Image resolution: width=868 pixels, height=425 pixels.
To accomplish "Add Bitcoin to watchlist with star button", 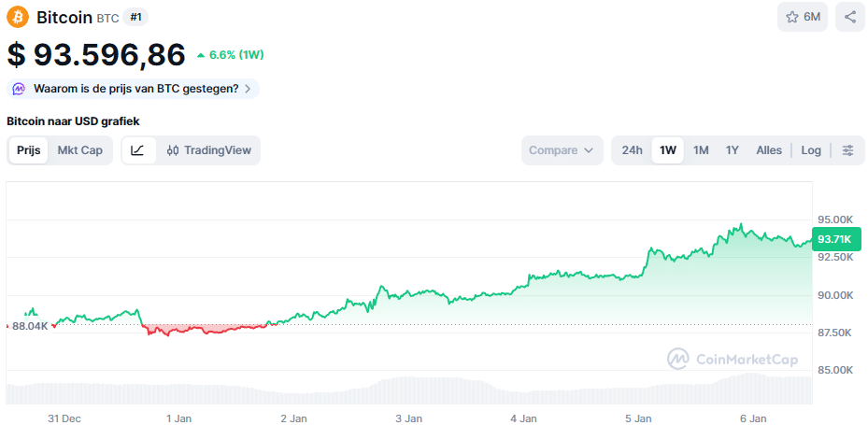I will click(x=803, y=17).
